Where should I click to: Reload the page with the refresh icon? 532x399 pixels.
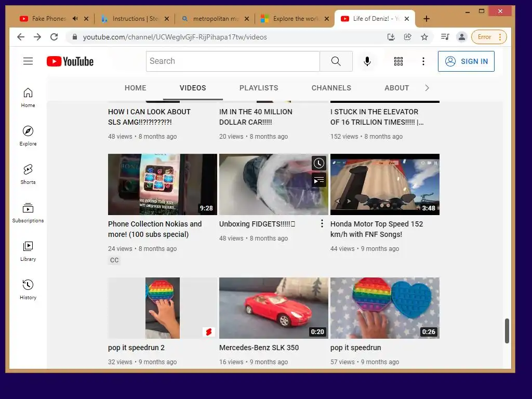click(x=54, y=37)
